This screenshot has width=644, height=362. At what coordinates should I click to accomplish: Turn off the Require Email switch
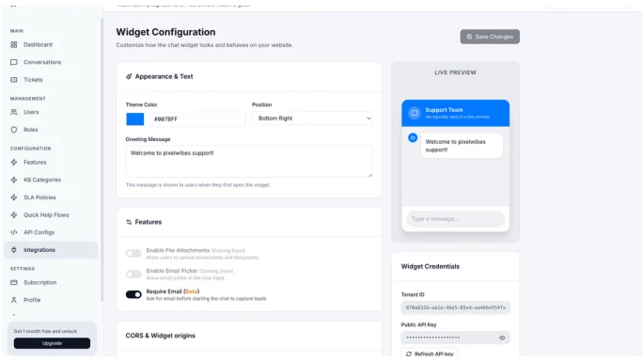pos(134,294)
